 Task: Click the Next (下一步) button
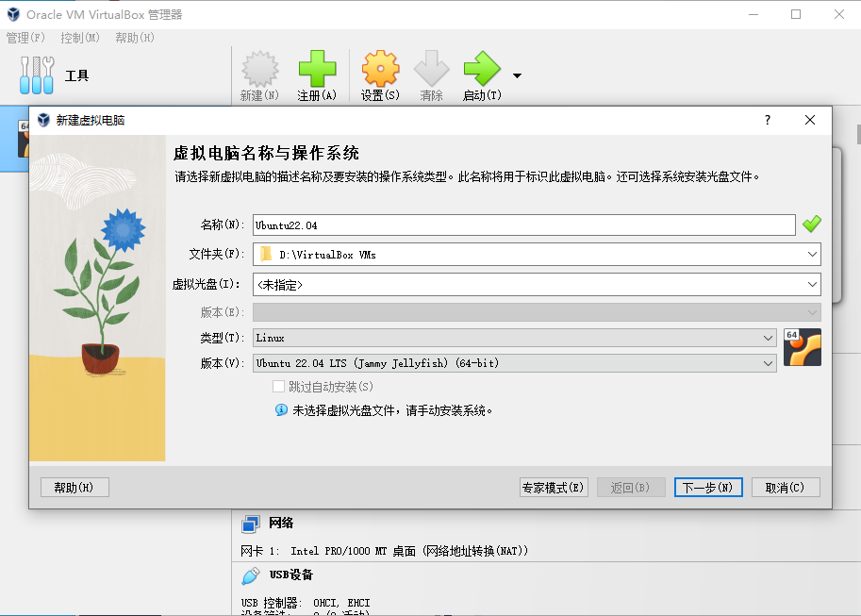[x=708, y=488]
